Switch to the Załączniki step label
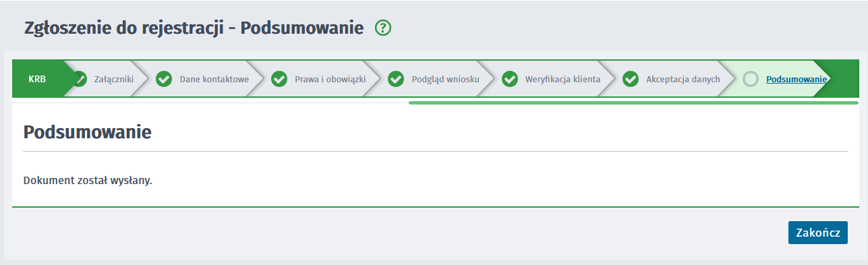The height and width of the screenshot is (265, 868). coord(114,79)
